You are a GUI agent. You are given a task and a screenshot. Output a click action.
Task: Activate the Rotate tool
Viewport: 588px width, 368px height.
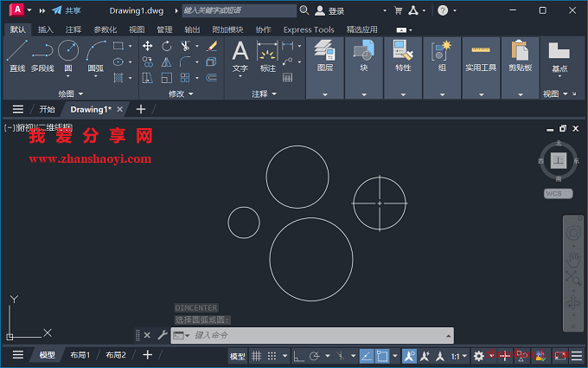(167, 46)
